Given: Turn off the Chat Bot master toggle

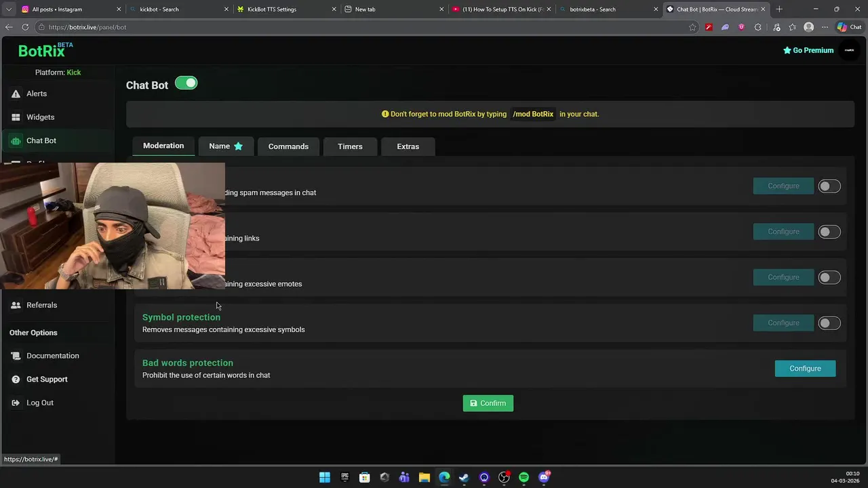Looking at the screenshot, I should pyautogui.click(x=186, y=83).
